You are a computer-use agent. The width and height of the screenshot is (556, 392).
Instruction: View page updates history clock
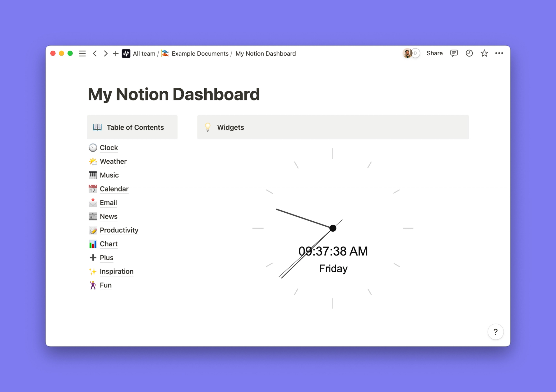coord(469,53)
